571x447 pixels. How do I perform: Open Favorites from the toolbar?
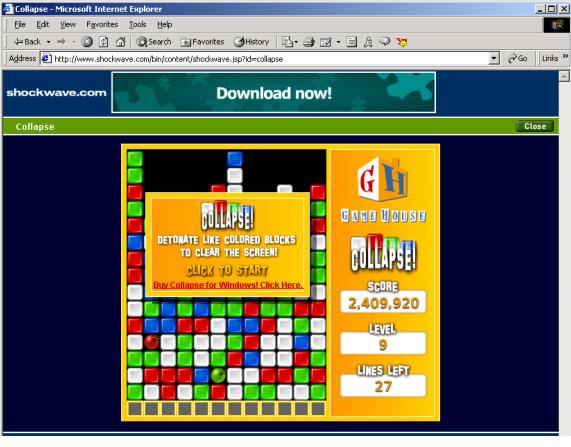(202, 42)
